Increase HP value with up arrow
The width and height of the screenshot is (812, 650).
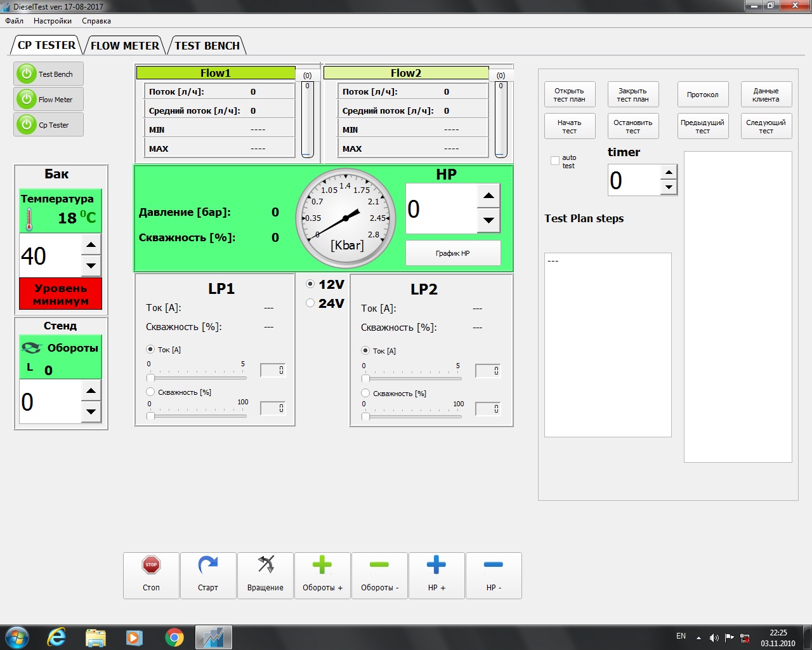(x=488, y=196)
